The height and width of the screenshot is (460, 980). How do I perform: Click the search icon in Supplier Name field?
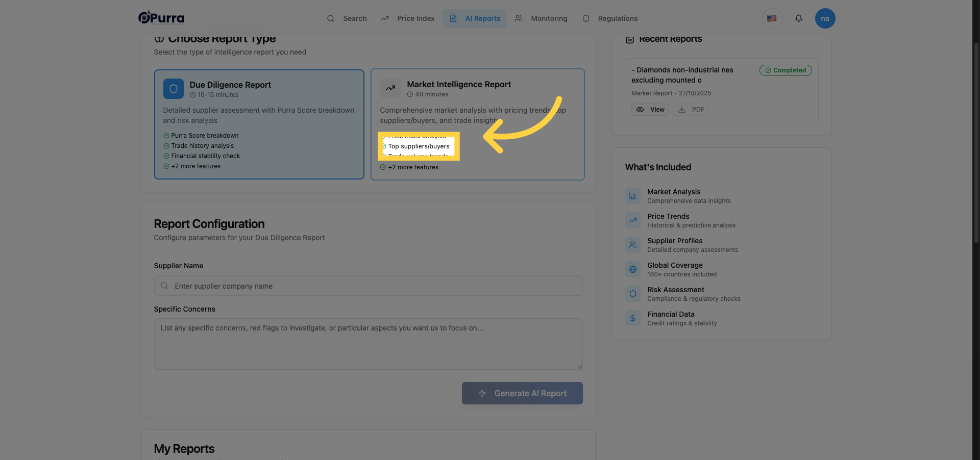[164, 286]
